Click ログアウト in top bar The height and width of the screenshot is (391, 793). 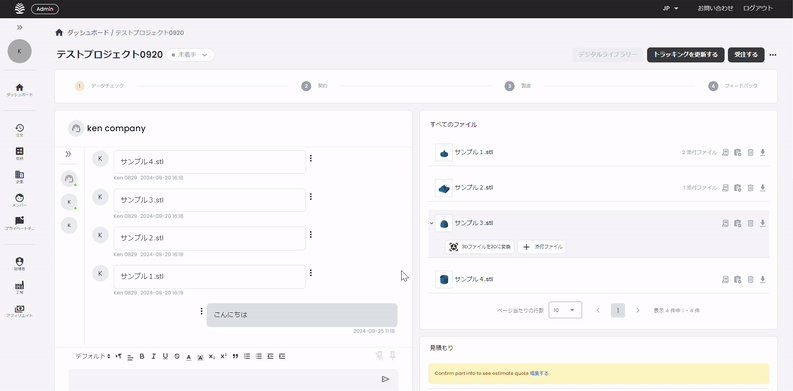(x=758, y=8)
